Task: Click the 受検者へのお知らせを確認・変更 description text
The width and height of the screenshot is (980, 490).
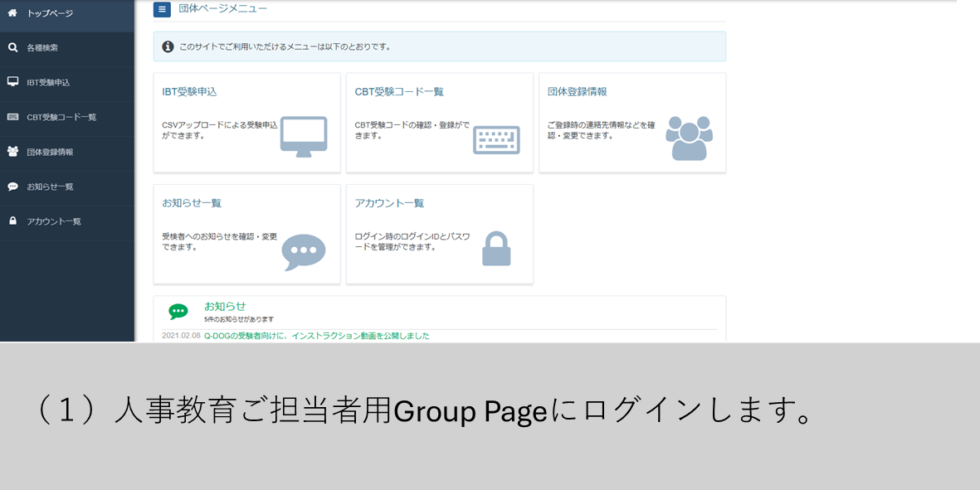Action: (219, 242)
